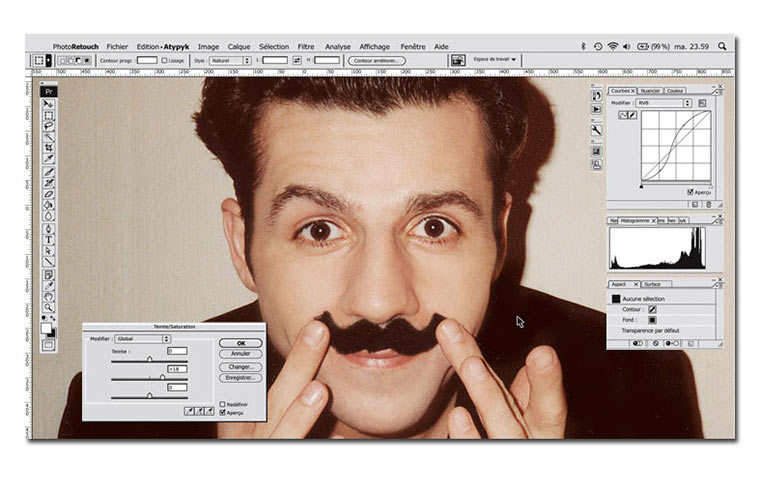Click the pencil icon in Courbes panel
The image size is (760, 490).
pyautogui.click(x=632, y=115)
